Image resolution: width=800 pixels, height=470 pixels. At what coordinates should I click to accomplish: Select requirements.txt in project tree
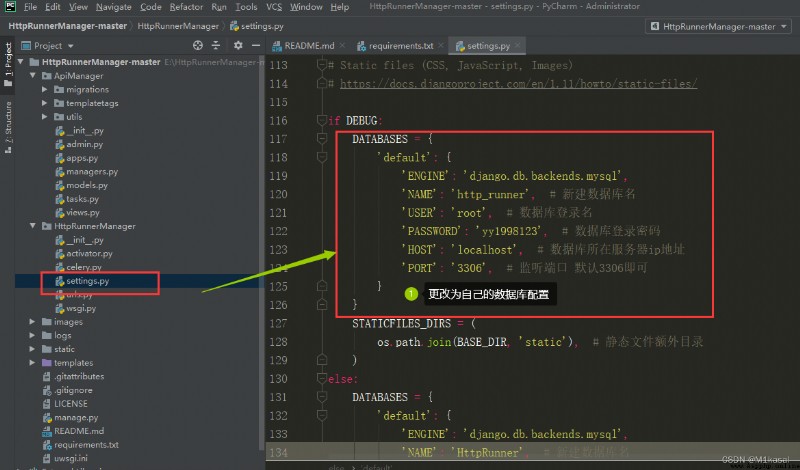point(81,445)
